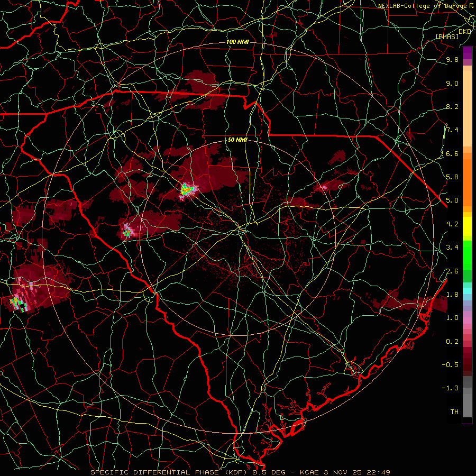Select the 8.2 scale label
Screen dimensions: 476x476
(452, 106)
